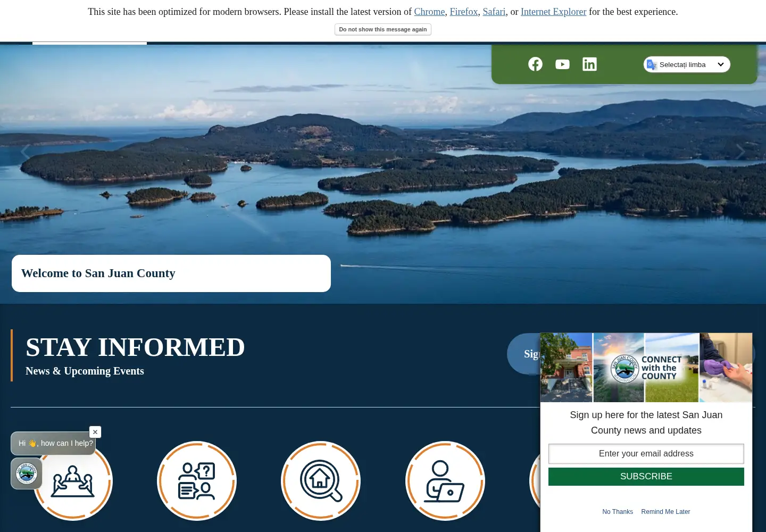Click the Internet Explorer link
The height and width of the screenshot is (532, 766).
coord(553,12)
